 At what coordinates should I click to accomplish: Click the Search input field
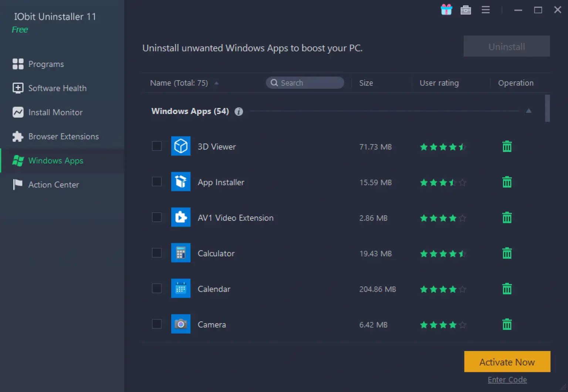click(305, 83)
